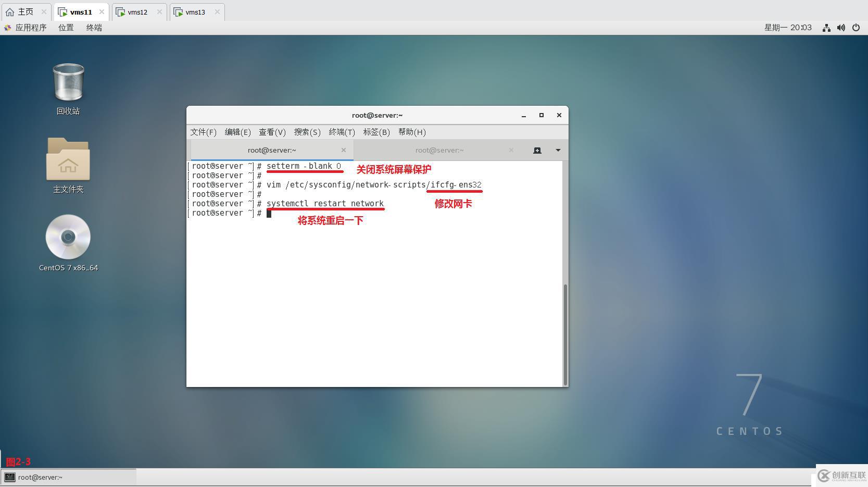Open the 终端(T) menu in terminal
This screenshot has width=868, height=487.
[x=342, y=132]
